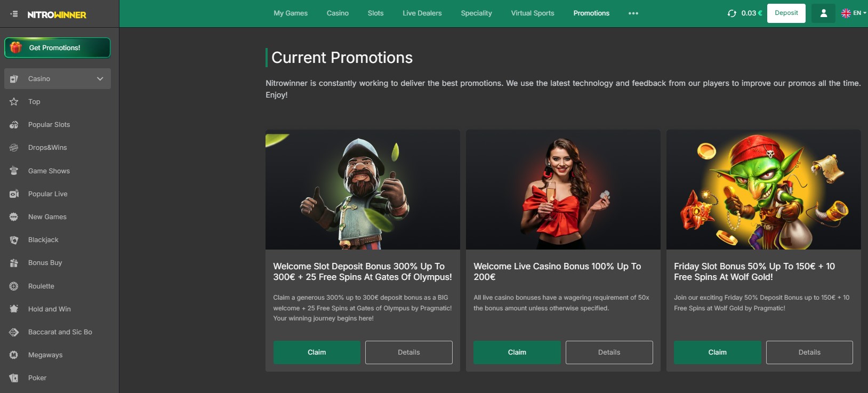Open the user account profile icon
This screenshot has width=868, height=393.
[824, 13]
